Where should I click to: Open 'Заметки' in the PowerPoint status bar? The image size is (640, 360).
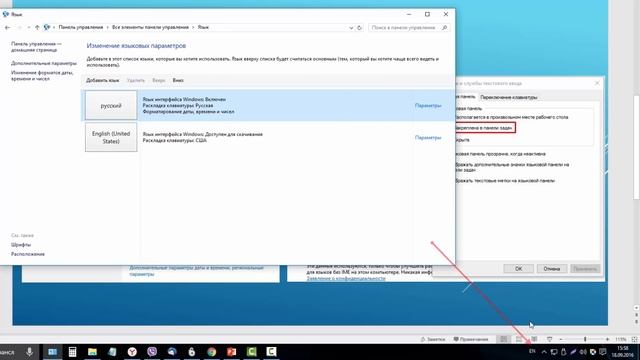pos(433,339)
